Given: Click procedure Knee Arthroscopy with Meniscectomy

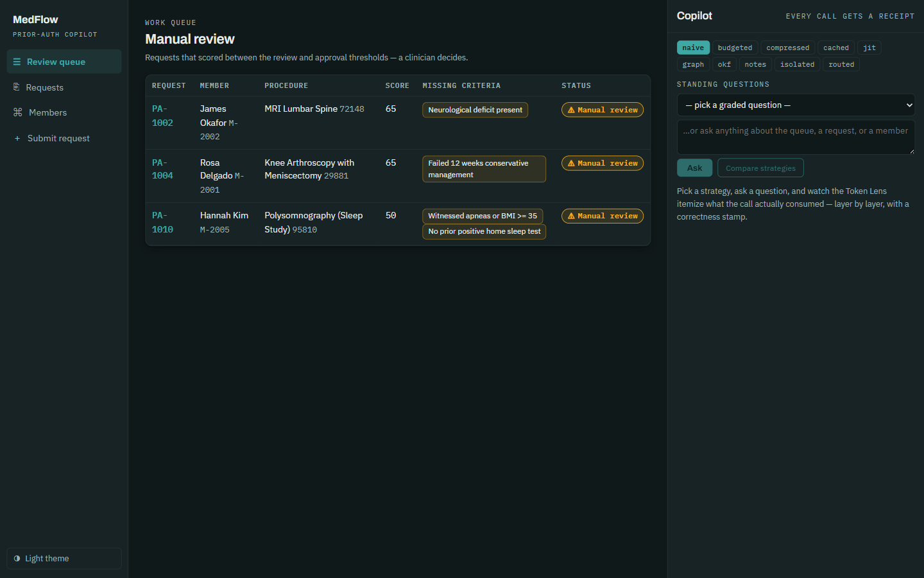Looking at the screenshot, I should click(309, 169).
